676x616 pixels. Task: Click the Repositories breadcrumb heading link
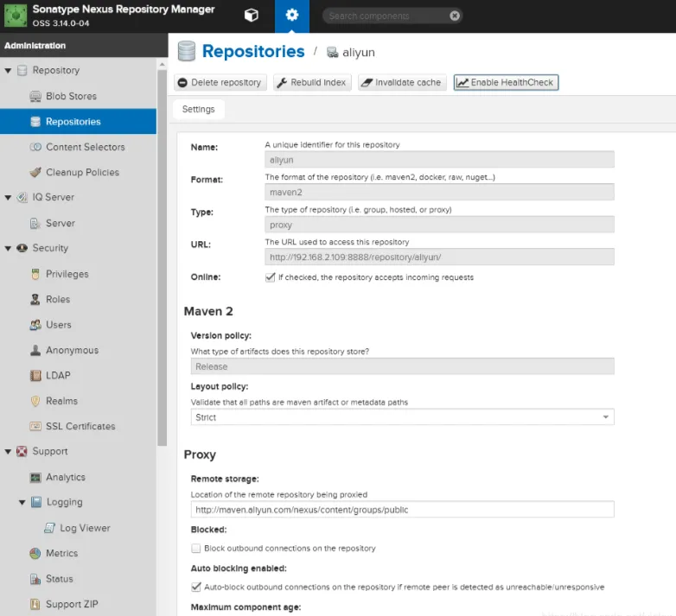[x=253, y=51]
